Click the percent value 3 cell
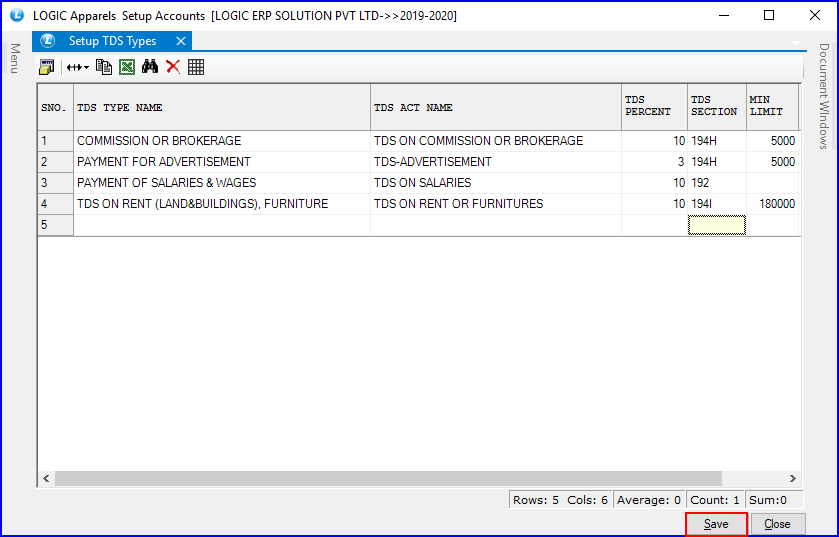The height and width of the screenshot is (537, 839). (x=654, y=162)
